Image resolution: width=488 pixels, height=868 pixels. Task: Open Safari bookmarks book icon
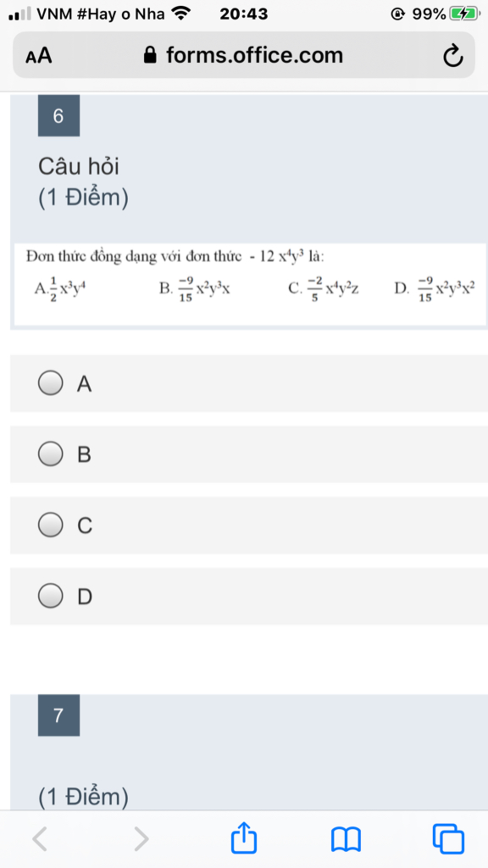pyautogui.click(x=346, y=839)
